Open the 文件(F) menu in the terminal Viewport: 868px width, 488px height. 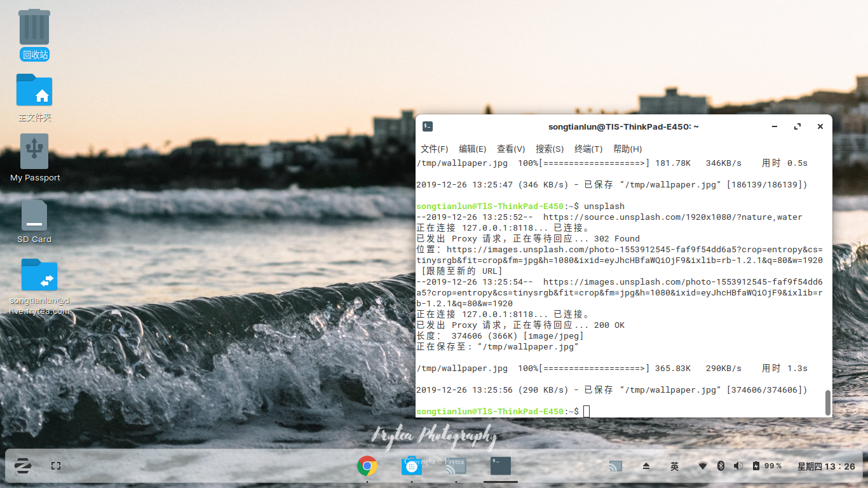435,149
